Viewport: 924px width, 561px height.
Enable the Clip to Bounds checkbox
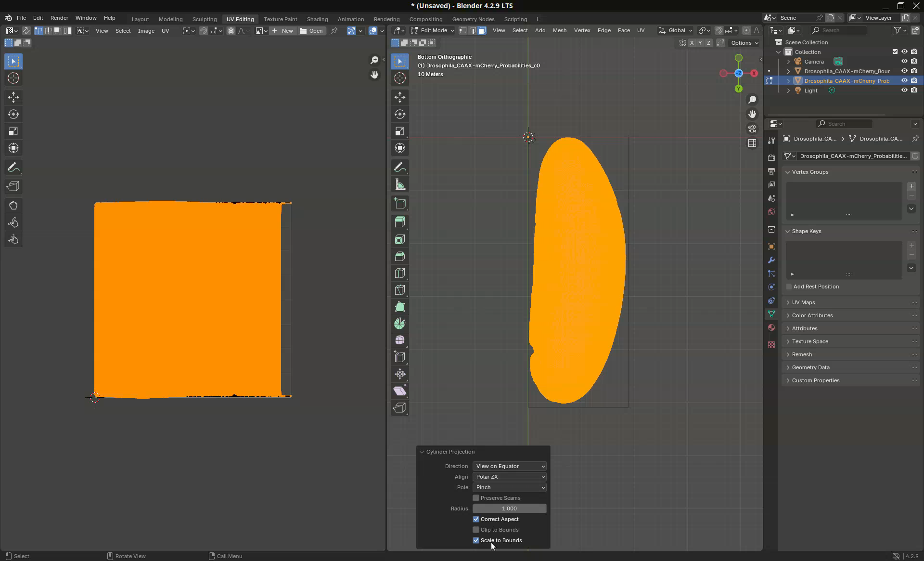(476, 530)
